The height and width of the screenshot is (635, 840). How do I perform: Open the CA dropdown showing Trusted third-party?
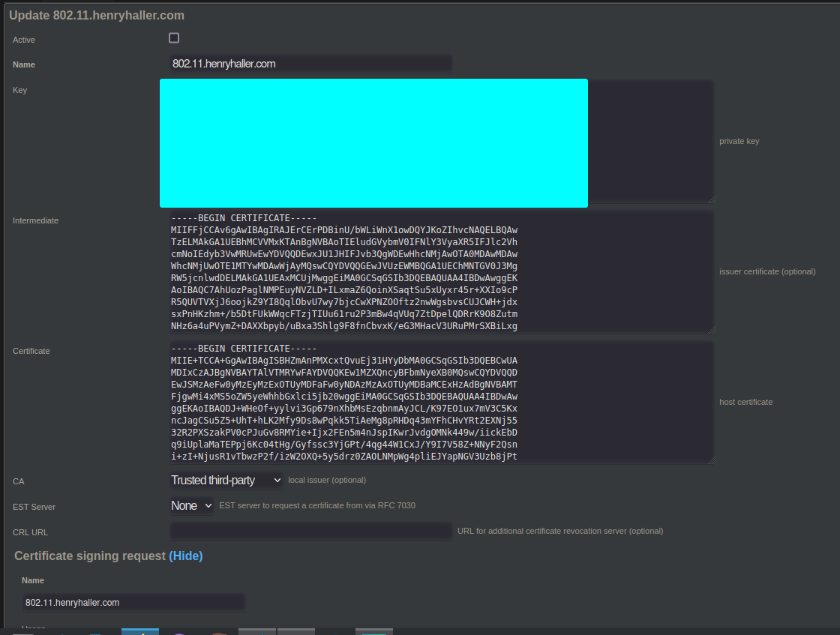coord(226,480)
